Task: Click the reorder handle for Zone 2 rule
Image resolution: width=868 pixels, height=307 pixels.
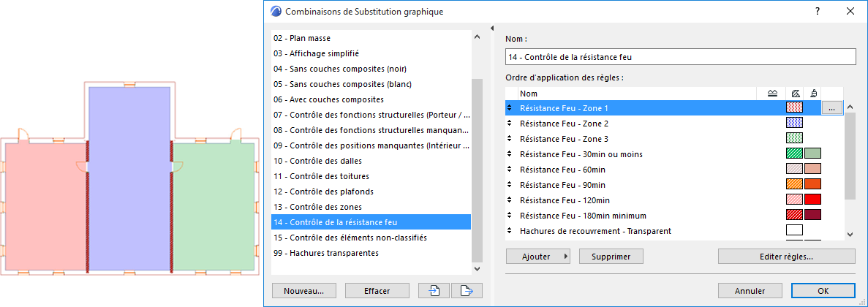Action: point(510,124)
